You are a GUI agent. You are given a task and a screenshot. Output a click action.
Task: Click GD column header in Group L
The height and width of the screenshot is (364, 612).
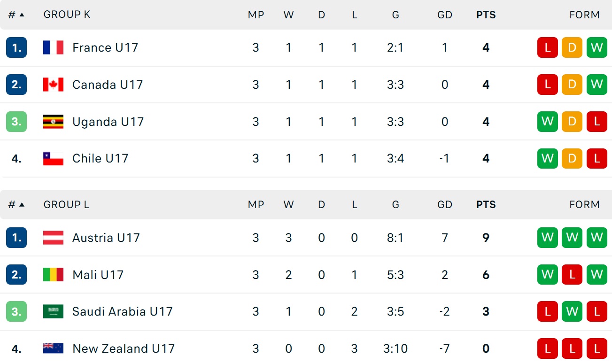(444, 205)
